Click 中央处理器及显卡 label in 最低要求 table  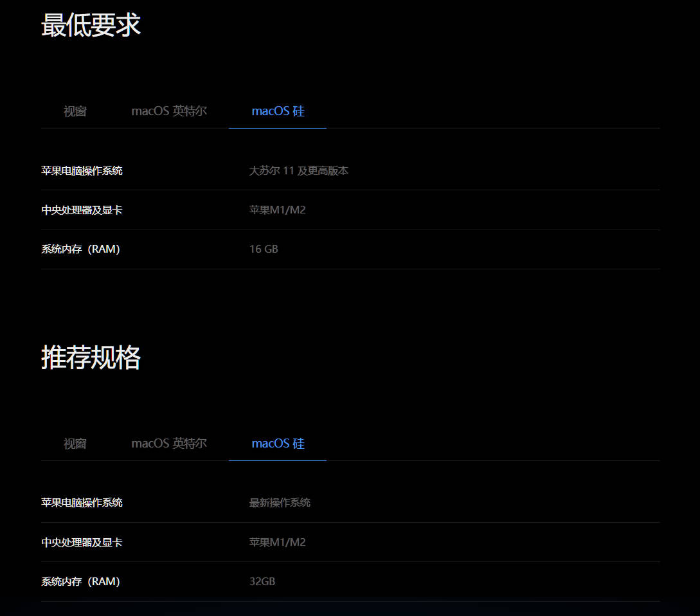pos(82,210)
